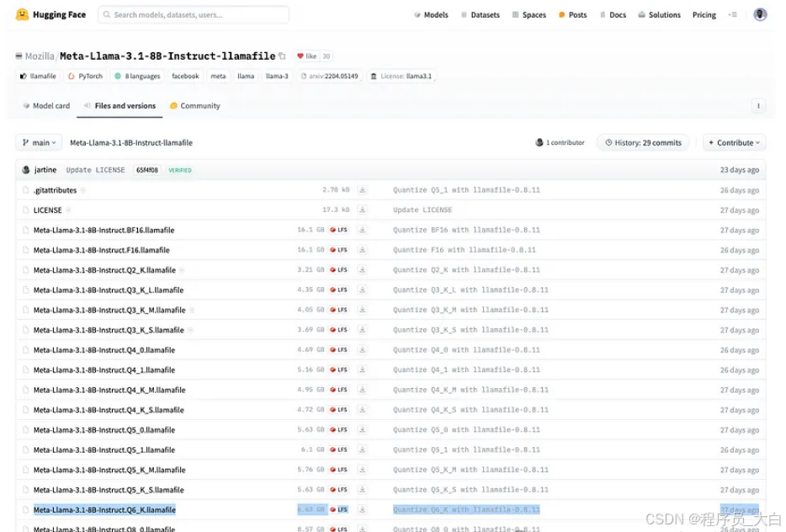Open Posts from top navigation
This screenshot has height=532, width=786.
[572, 15]
